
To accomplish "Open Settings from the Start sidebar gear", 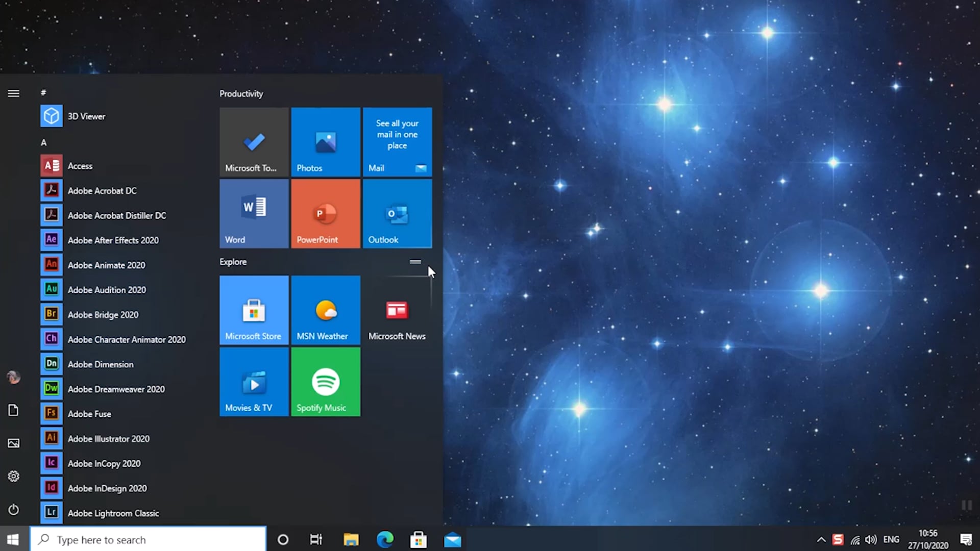I will click(13, 476).
